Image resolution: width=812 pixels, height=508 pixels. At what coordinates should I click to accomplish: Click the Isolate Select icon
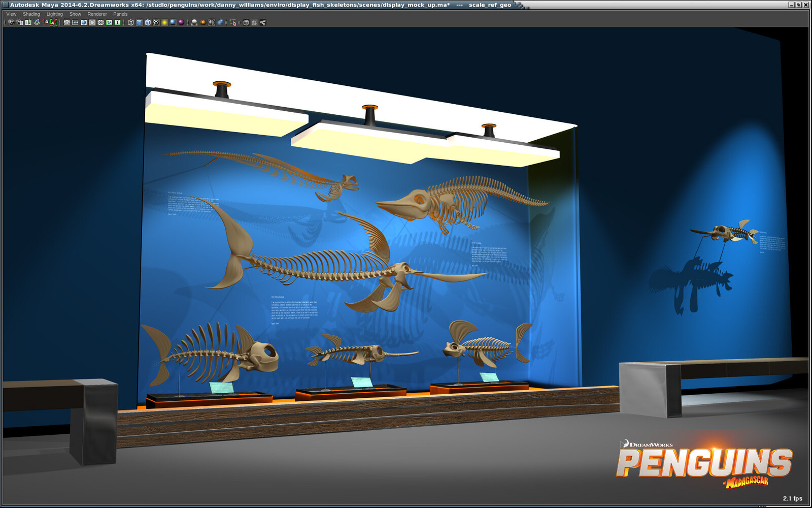coord(233,22)
